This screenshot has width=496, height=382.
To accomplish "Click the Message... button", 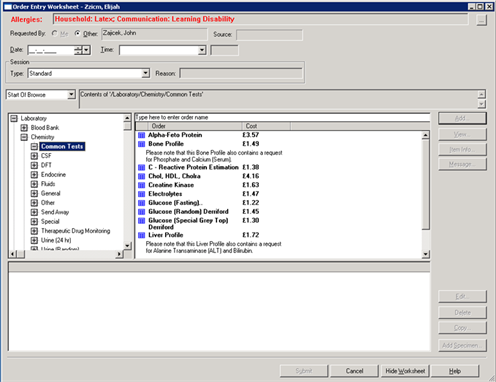I will (x=462, y=164).
